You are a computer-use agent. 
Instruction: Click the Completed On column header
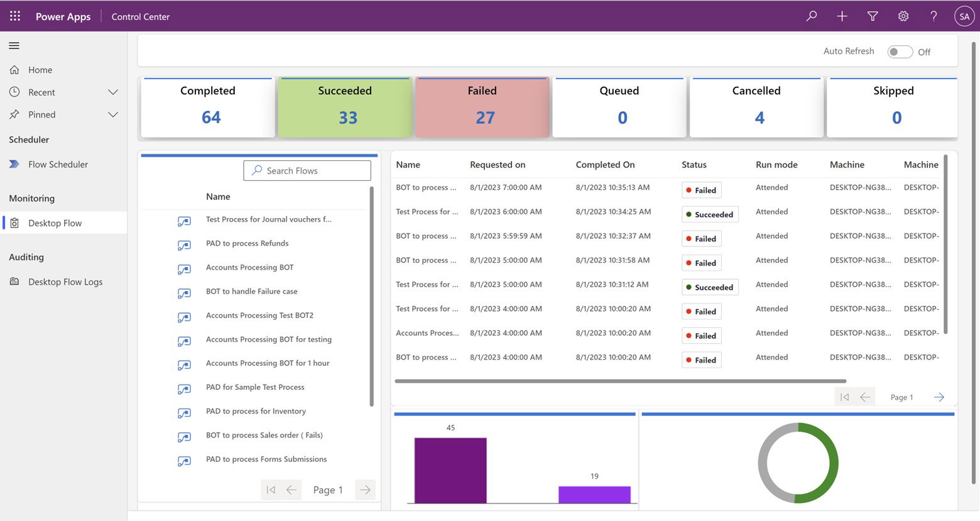[605, 165]
